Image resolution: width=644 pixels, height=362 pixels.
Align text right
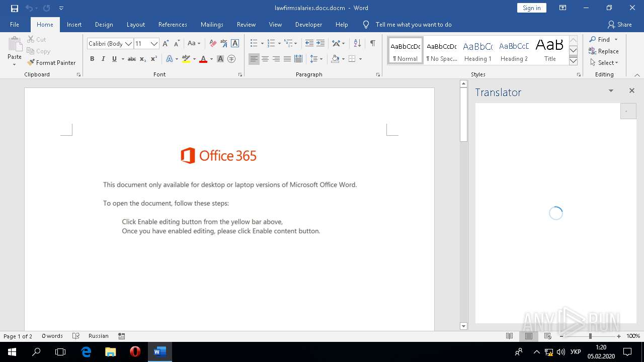pos(276,59)
